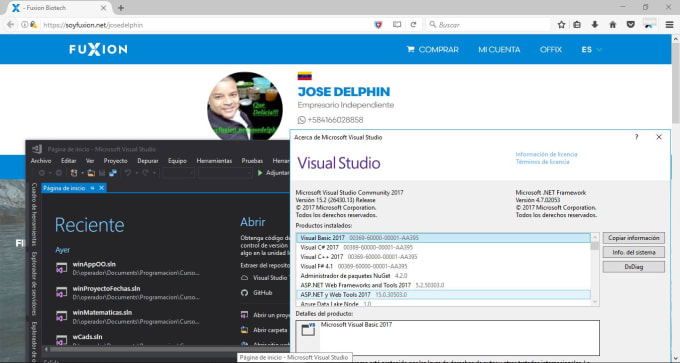
Task: Open the Proyecto menu in Visual Studio
Action: [115, 160]
